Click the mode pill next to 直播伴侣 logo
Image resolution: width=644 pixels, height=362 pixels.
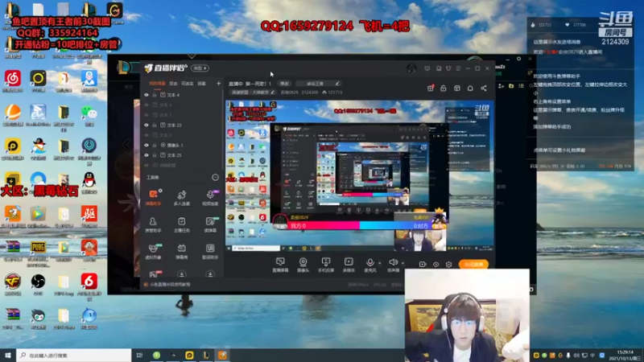[x=200, y=68]
